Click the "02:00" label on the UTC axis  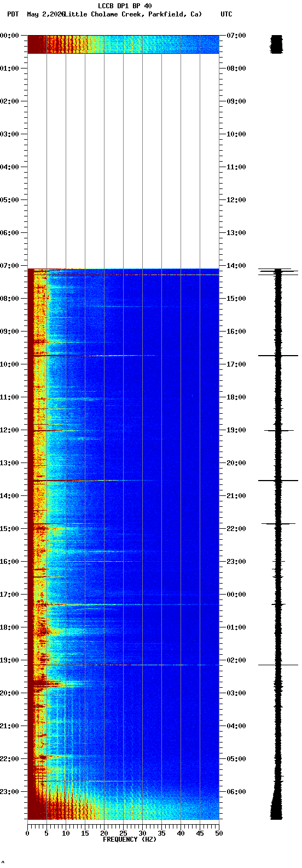236,660
